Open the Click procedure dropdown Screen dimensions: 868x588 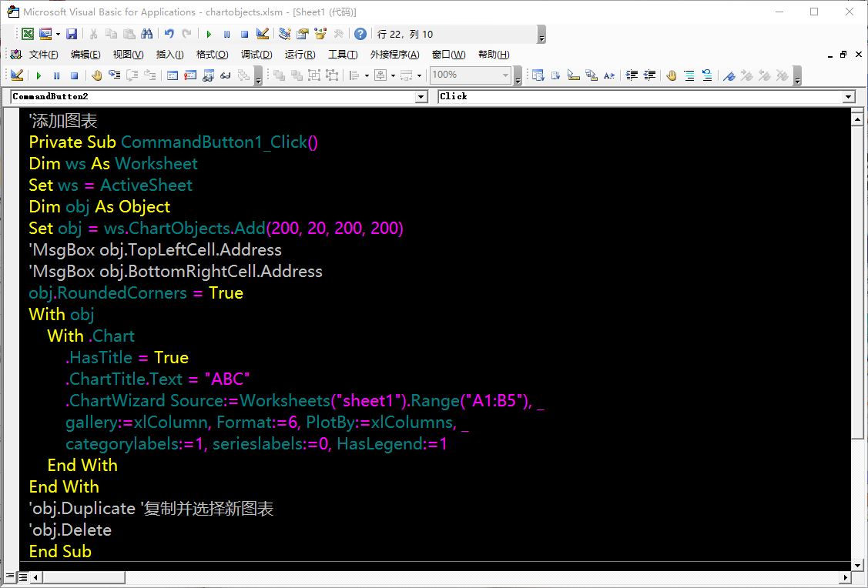tap(849, 97)
